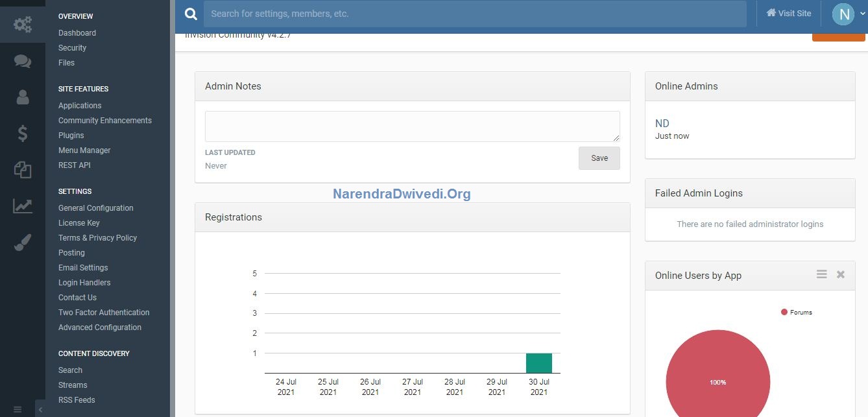The width and height of the screenshot is (868, 417).
Task: Click inside the Admin Notes text area
Action: click(412, 125)
